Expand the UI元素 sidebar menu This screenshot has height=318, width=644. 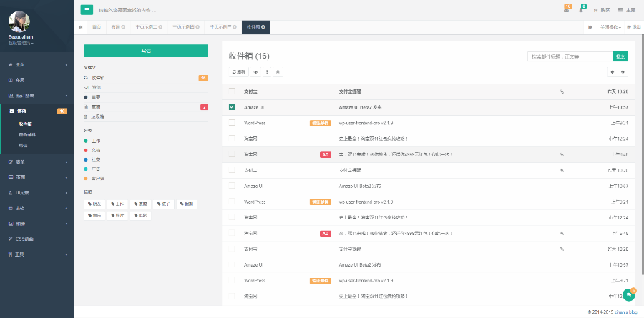coord(37,192)
